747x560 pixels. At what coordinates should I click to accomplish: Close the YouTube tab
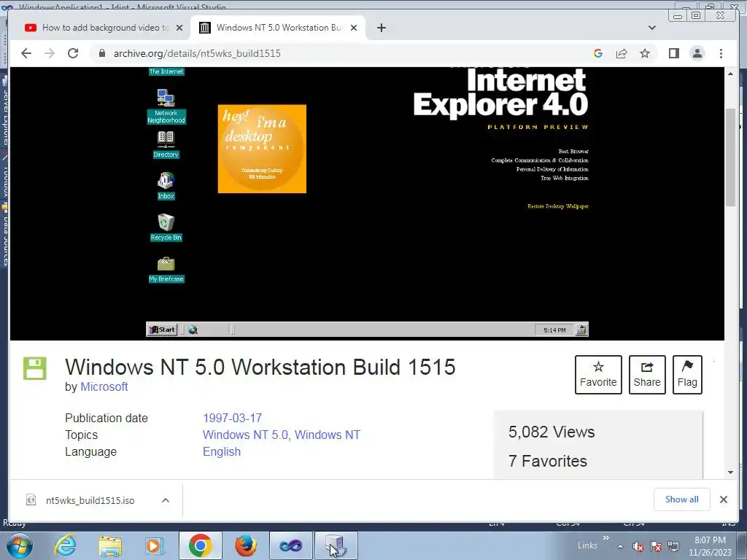(179, 28)
